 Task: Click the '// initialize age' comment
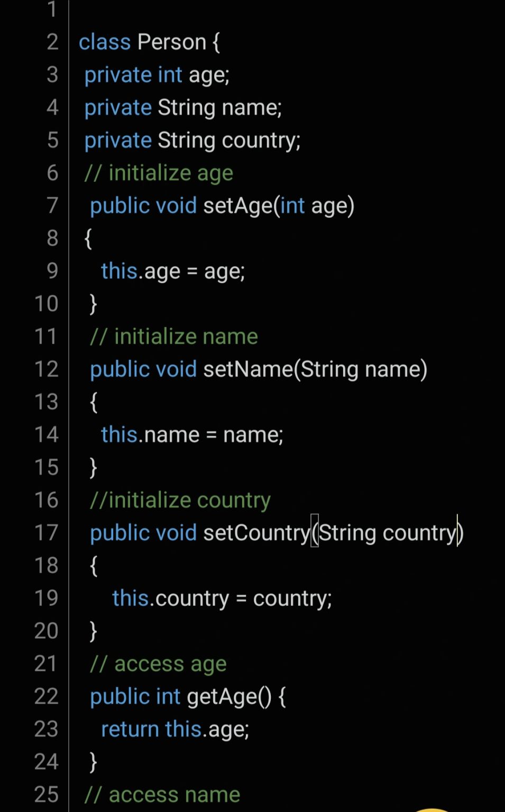[159, 173]
